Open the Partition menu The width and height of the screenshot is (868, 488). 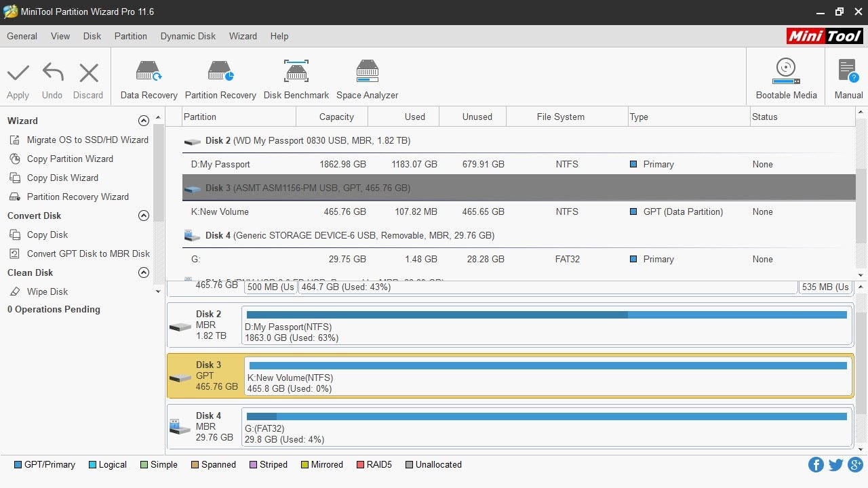coord(131,36)
